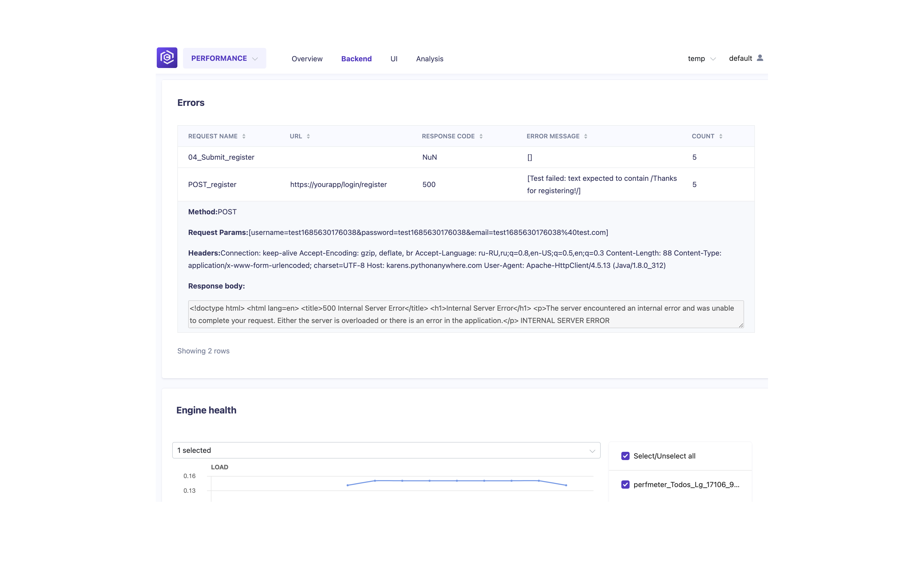Collapse the POST_register error row
This screenshot has height=577, width=924.
tap(466, 185)
